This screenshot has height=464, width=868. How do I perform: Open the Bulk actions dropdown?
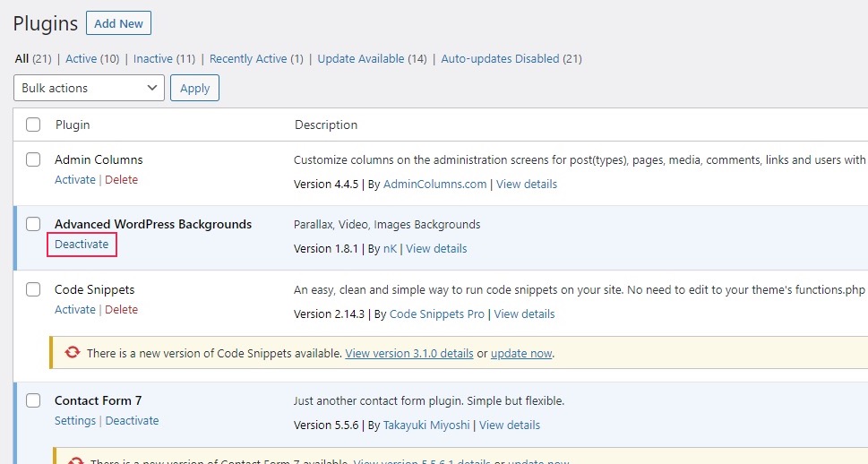click(89, 88)
